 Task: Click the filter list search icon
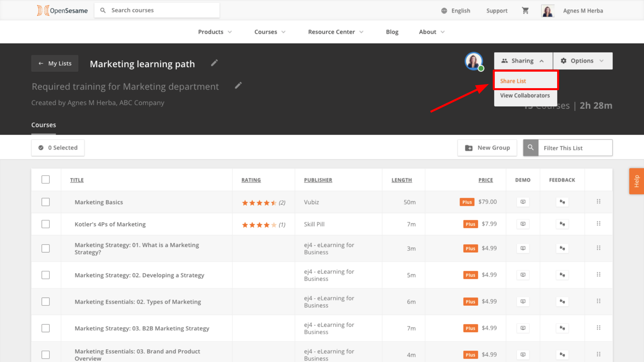tap(531, 147)
